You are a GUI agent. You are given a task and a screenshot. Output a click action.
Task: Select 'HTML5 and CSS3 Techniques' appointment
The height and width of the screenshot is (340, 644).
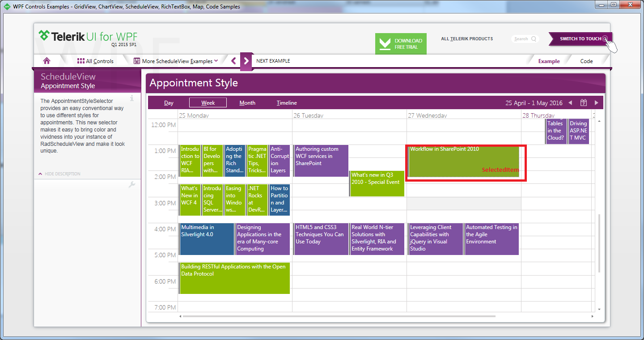pyautogui.click(x=321, y=239)
